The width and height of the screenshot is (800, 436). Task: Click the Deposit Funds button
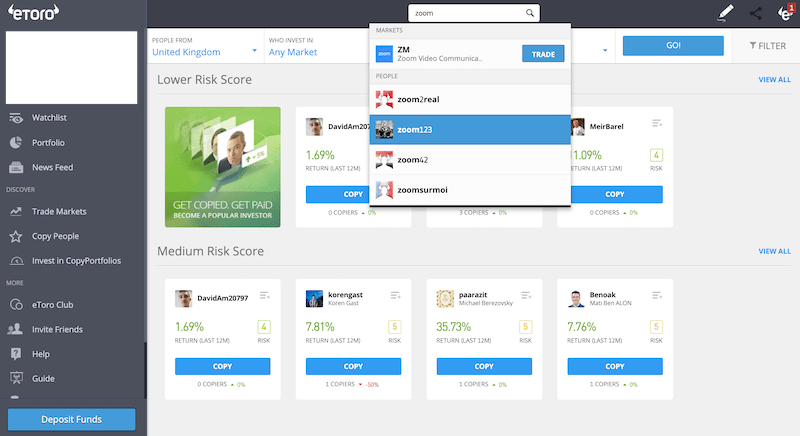pos(71,419)
